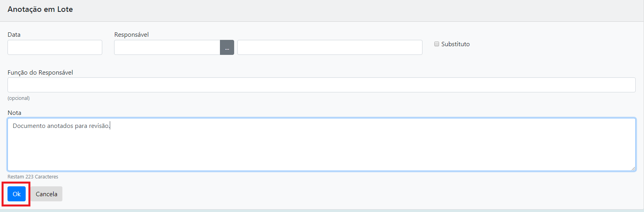The width and height of the screenshot is (644, 212).
Task: Click the Responsável code field beside ellipsis
Action: 167,47
